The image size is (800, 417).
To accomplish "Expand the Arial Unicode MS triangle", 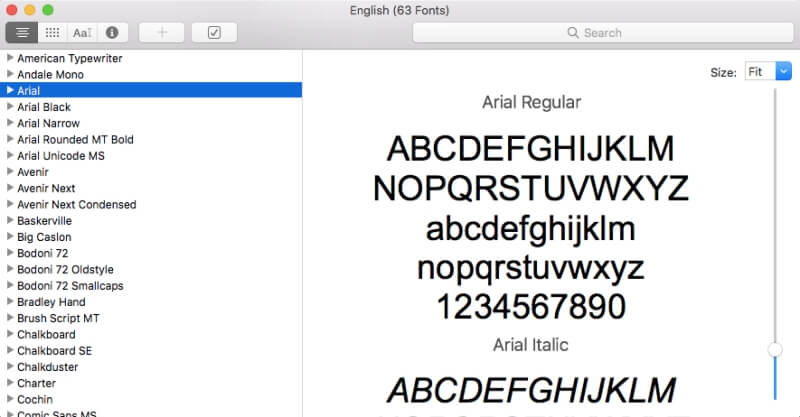I will (x=10, y=155).
